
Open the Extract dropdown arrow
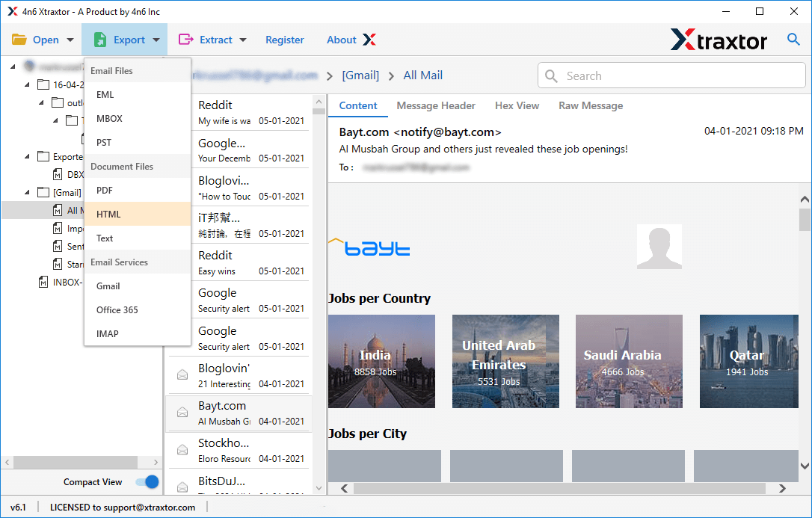click(243, 40)
